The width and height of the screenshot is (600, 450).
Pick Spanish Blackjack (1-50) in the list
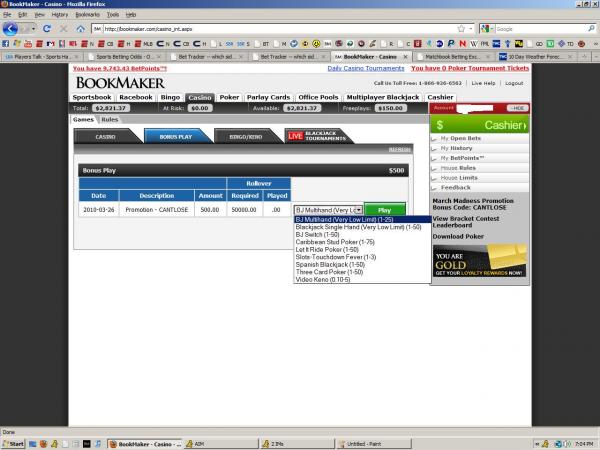[331, 266]
